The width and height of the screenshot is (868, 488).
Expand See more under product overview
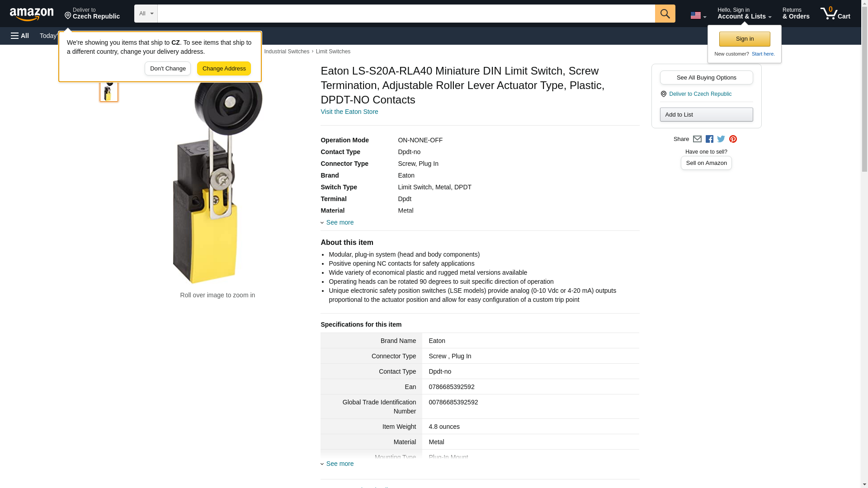point(340,222)
